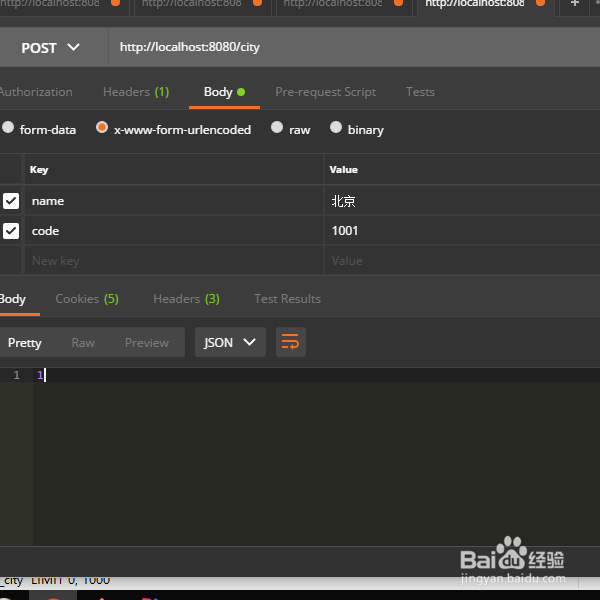Click the code key cell
This screenshot has width=600, height=600.
(174, 231)
